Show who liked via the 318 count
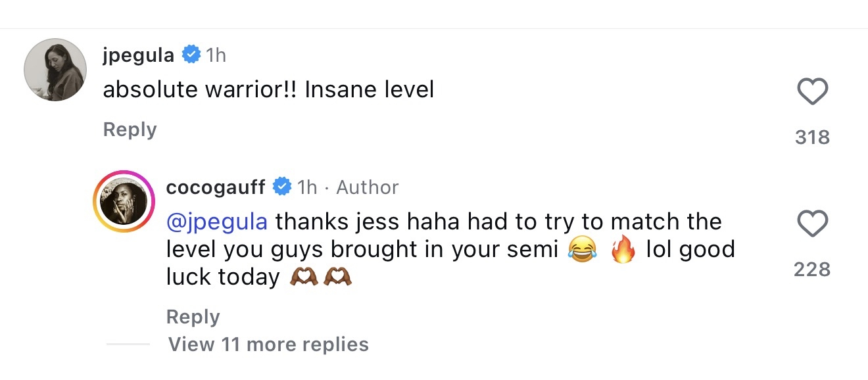The image size is (868, 380). [812, 137]
